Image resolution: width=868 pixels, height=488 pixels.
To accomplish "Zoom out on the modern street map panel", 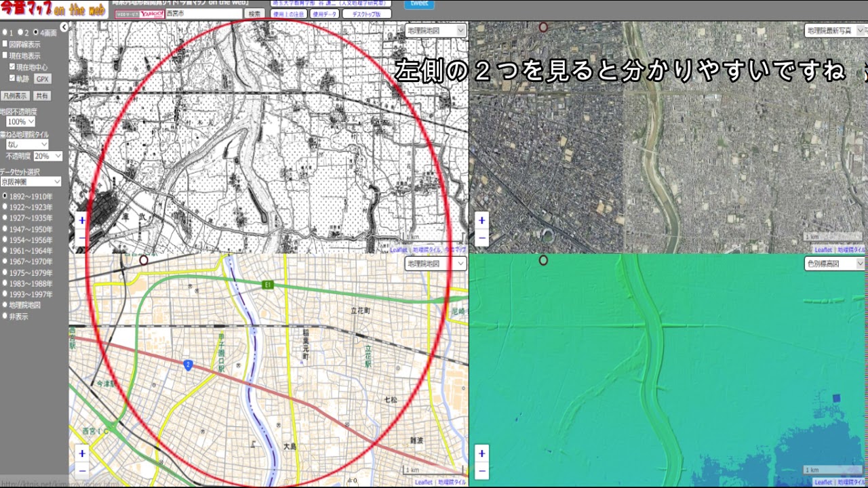I will (82, 470).
